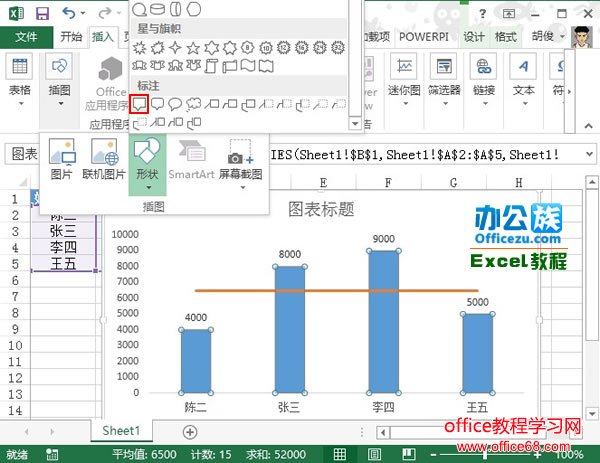This screenshot has width=600, height=463.
Task: Switch to the 插入 insert tab
Action: click(x=103, y=37)
